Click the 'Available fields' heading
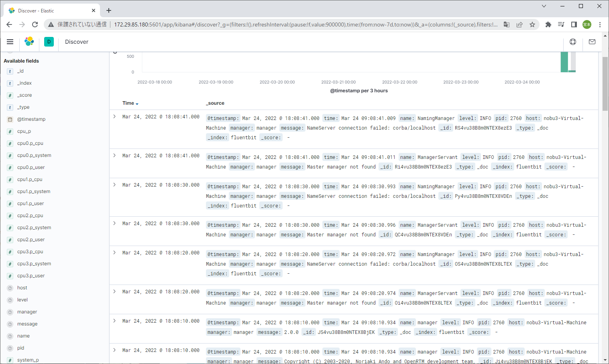This screenshot has height=364, width=609. click(x=21, y=61)
